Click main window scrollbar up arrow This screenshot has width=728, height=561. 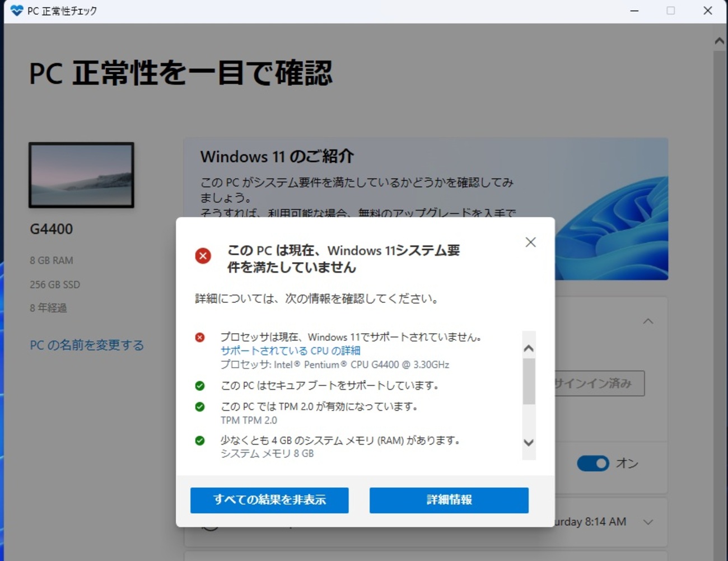pos(720,41)
